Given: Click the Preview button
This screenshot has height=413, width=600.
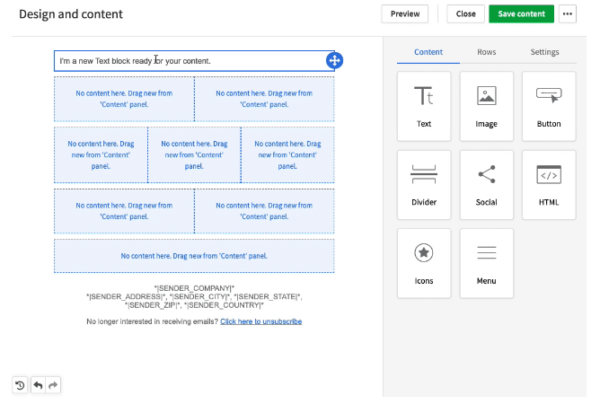Looking at the screenshot, I should point(405,14).
